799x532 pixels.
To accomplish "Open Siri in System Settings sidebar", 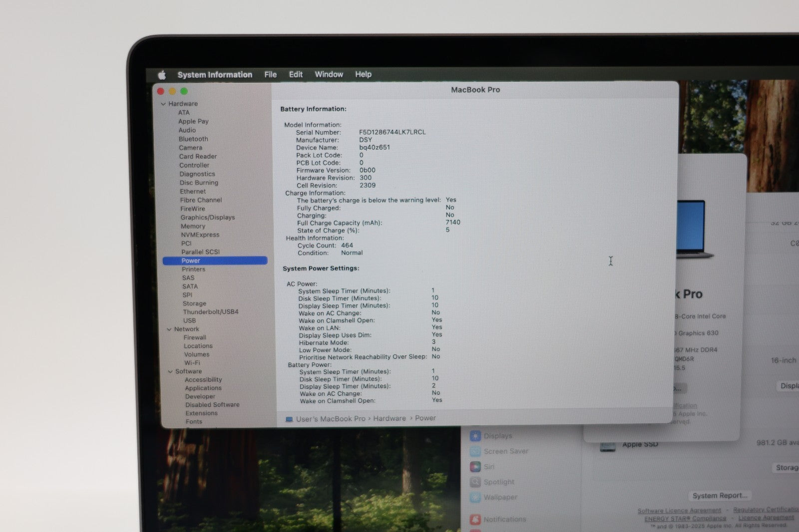I will (482, 467).
